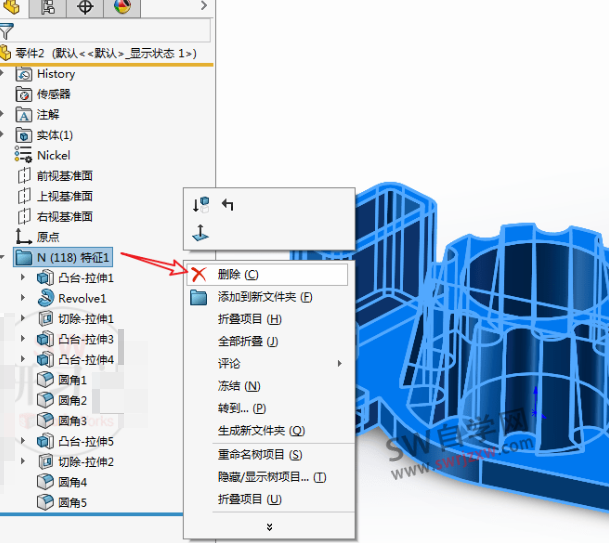Viewport: 609px width, 543px height.
Task: Click the 圆角5 fillet icon
Action: click(x=45, y=502)
